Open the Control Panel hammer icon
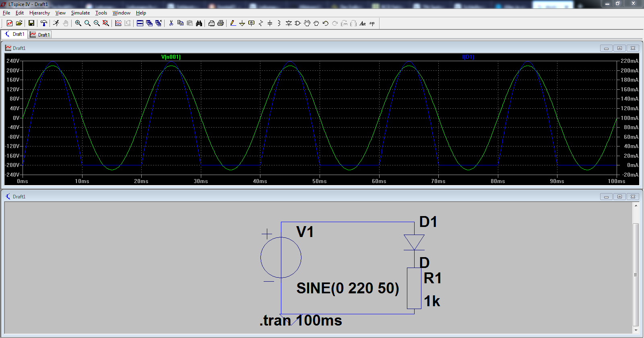 (44, 23)
